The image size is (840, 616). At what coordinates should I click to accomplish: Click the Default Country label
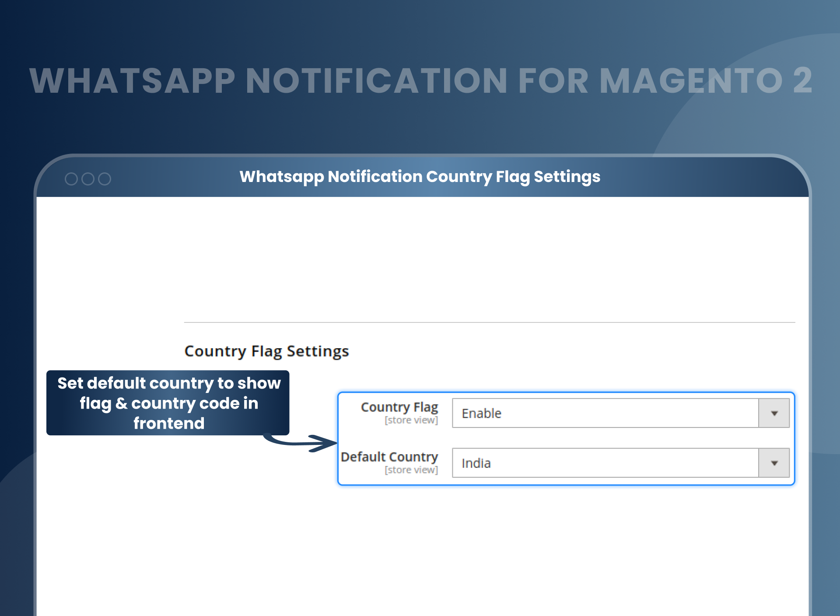click(389, 457)
